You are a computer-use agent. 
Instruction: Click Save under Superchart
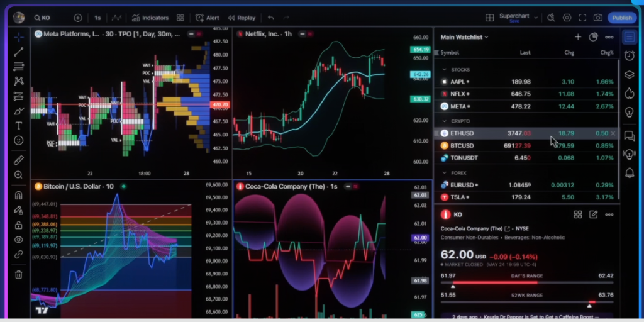[514, 21]
